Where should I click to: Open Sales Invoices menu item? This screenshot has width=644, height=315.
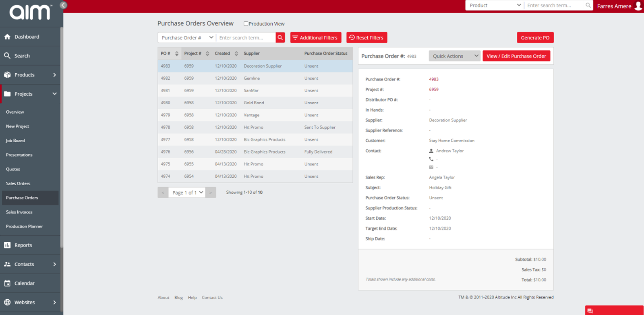point(19,212)
